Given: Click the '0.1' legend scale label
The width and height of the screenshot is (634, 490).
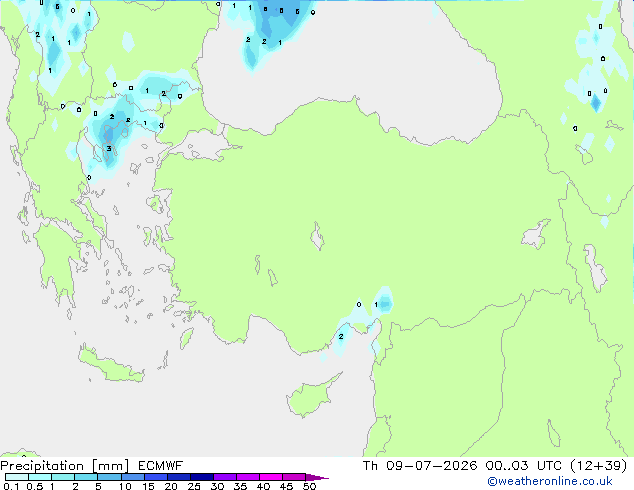Looking at the screenshot, I should pos(11,486).
